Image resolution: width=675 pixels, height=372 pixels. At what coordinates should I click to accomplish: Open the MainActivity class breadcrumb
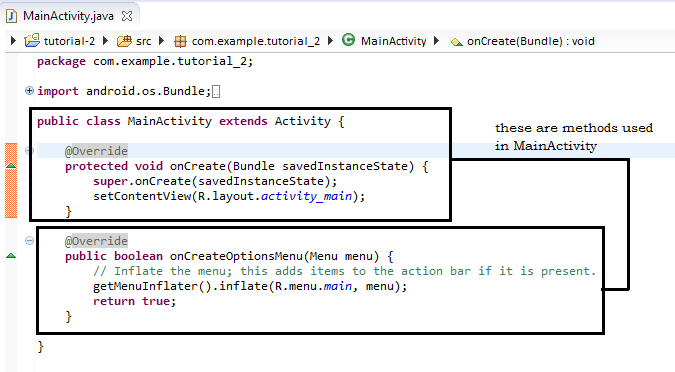click(x=393, y=41)
